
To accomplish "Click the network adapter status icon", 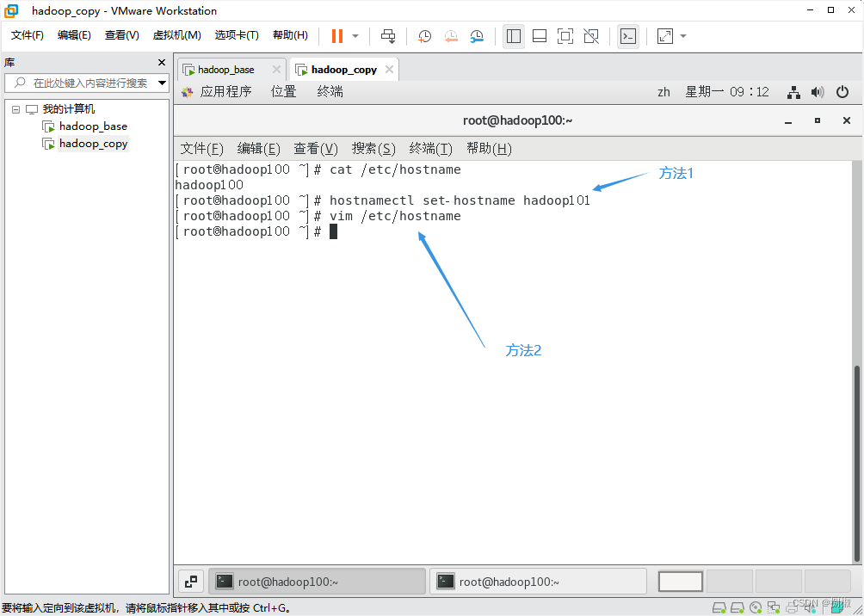I will coord(774,607).
